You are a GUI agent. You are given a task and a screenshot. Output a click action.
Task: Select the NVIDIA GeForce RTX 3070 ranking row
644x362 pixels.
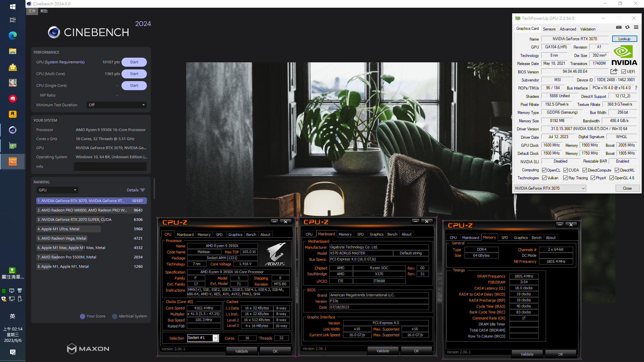pyautogui.click(x=91, y=201)
